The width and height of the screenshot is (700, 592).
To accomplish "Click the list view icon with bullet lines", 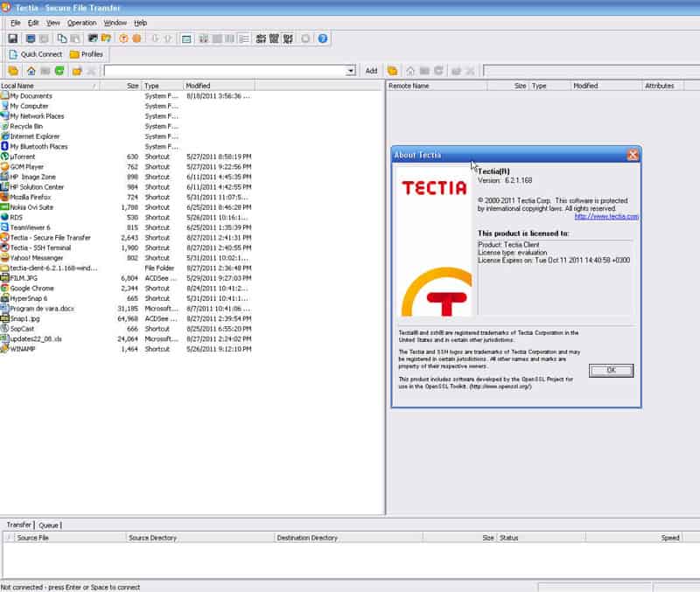I will [x=244, y=38].
